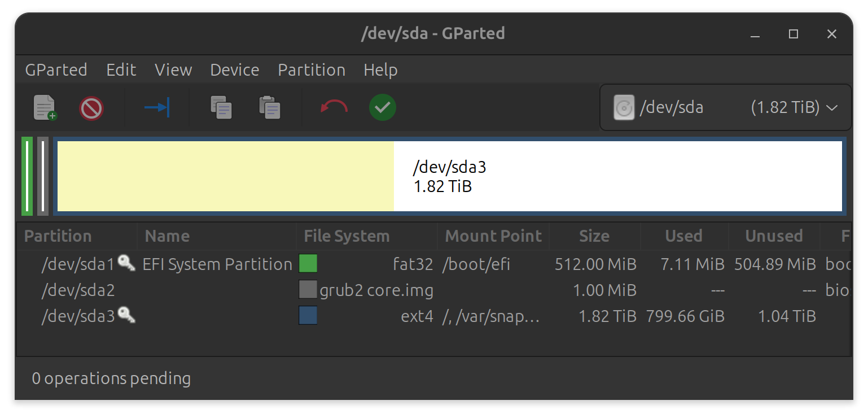This screenshot has width=868, height=418.
Task: Click the Unused column header
Action: pos(774,236)
